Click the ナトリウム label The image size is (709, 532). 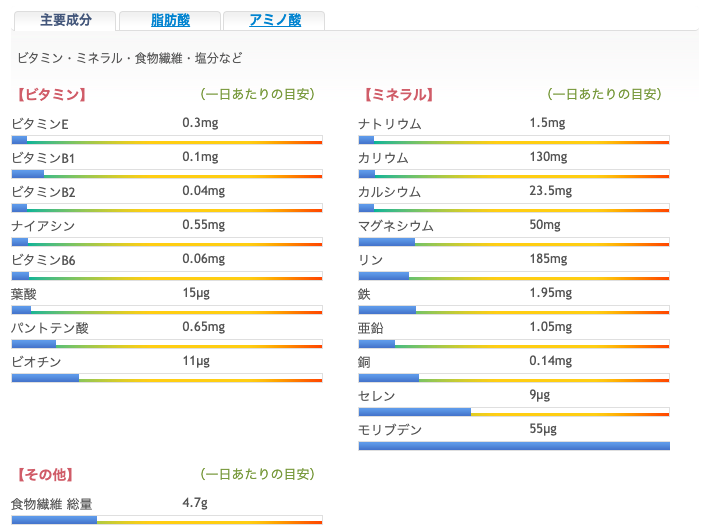(x=390, y=124)
